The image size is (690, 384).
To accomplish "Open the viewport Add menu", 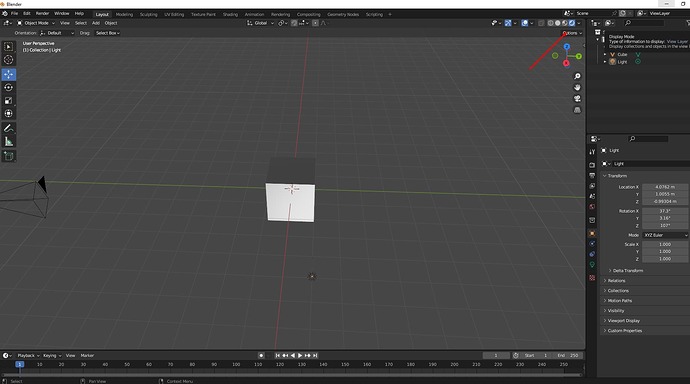I will (x=96, y=23).
